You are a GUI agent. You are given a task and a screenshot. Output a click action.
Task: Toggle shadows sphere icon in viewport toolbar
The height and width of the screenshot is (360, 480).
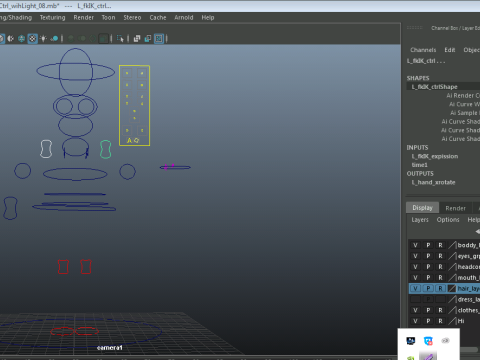54,39
